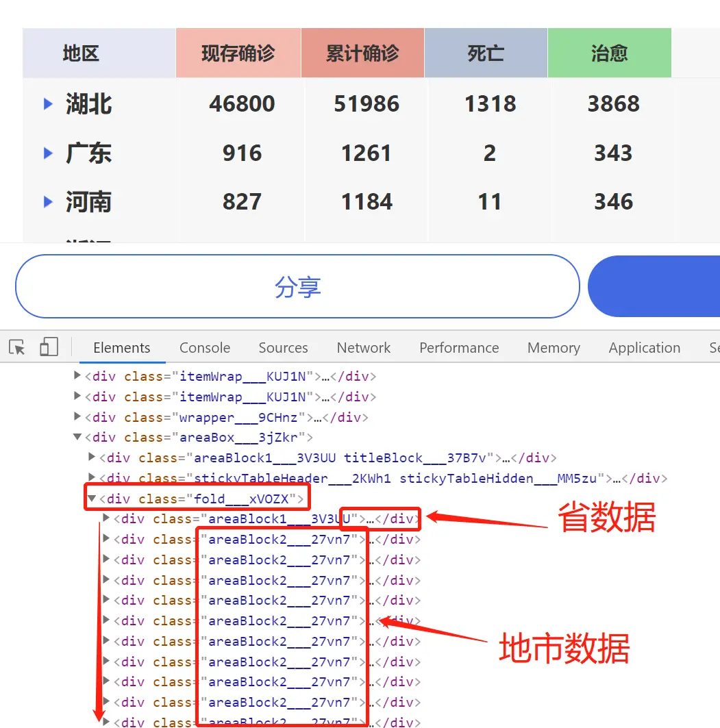
Task: Select the wrapper___9CHnz element line
Action: 227,417
